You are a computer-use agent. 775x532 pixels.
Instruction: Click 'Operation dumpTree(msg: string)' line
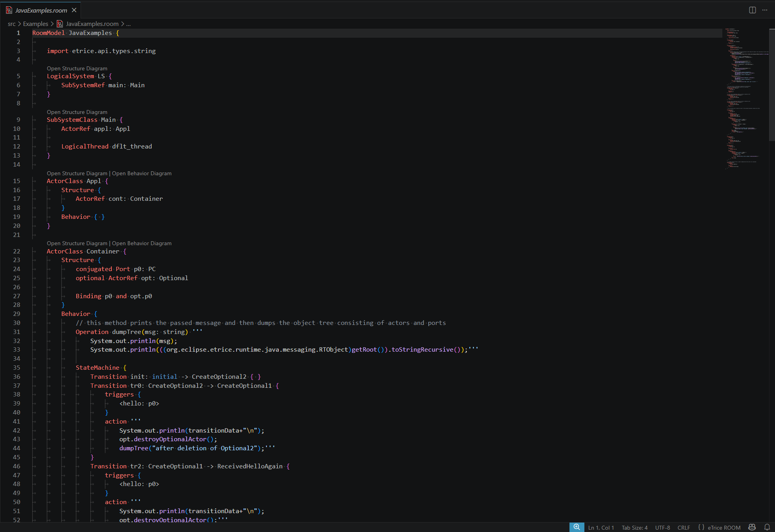pos(139,332)
